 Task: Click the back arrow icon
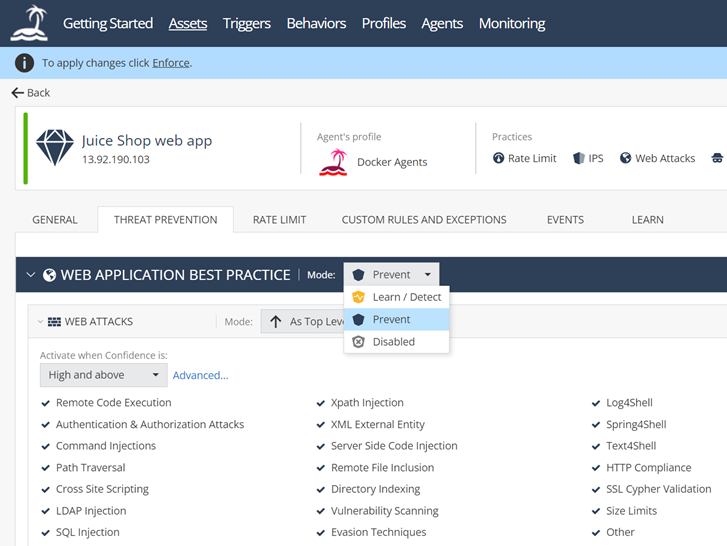coord(17,92)
